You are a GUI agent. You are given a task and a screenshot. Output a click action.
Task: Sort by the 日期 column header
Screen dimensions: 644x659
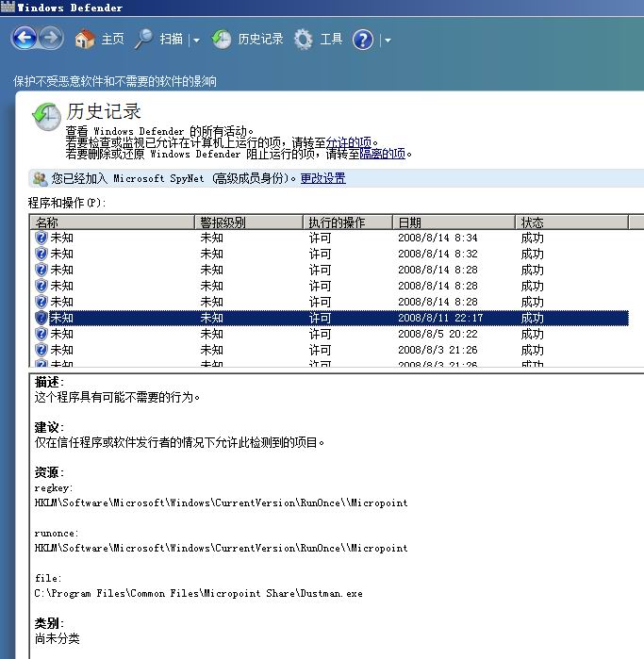pyautogui.click(x=454, y=222)
